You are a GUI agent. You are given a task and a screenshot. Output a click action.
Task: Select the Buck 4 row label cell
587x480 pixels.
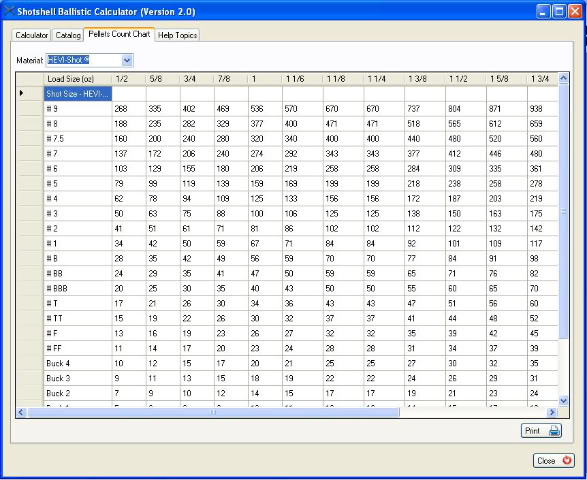(x=77, y=363)
